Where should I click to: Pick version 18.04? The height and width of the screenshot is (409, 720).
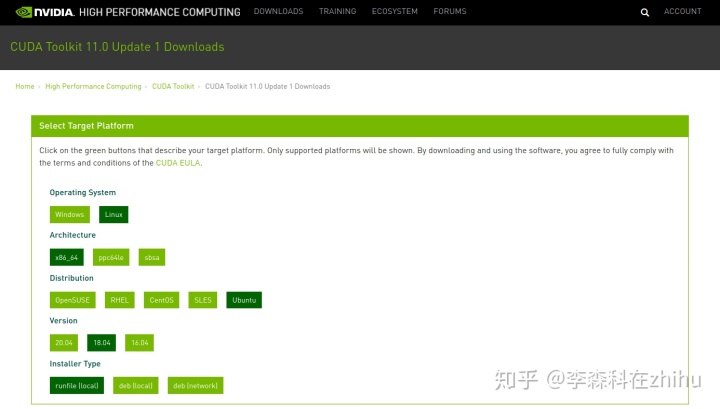(101, 343)
